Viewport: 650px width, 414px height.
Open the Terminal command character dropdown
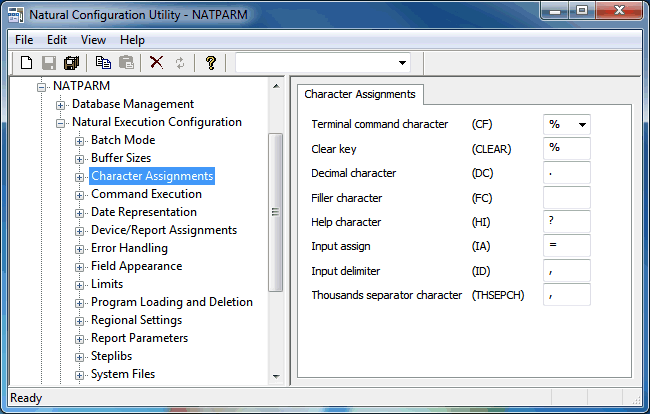click(580, 125)
